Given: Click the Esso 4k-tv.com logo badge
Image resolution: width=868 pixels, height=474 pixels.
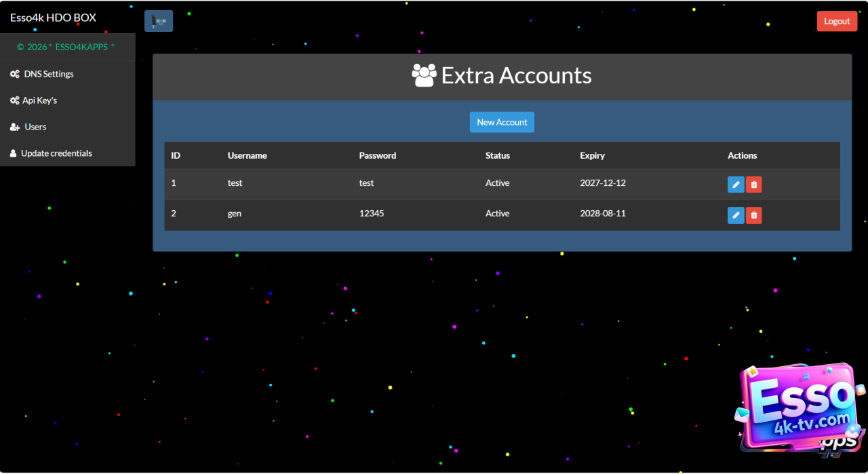Looking at the screenshot, I should pyautogui.click(x=800, y=409).
